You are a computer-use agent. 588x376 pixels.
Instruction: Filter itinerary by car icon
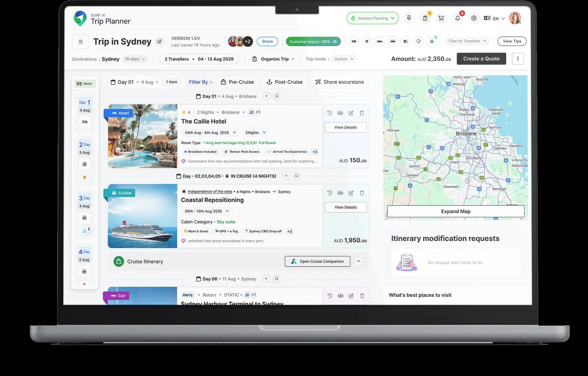pos(380,41)
